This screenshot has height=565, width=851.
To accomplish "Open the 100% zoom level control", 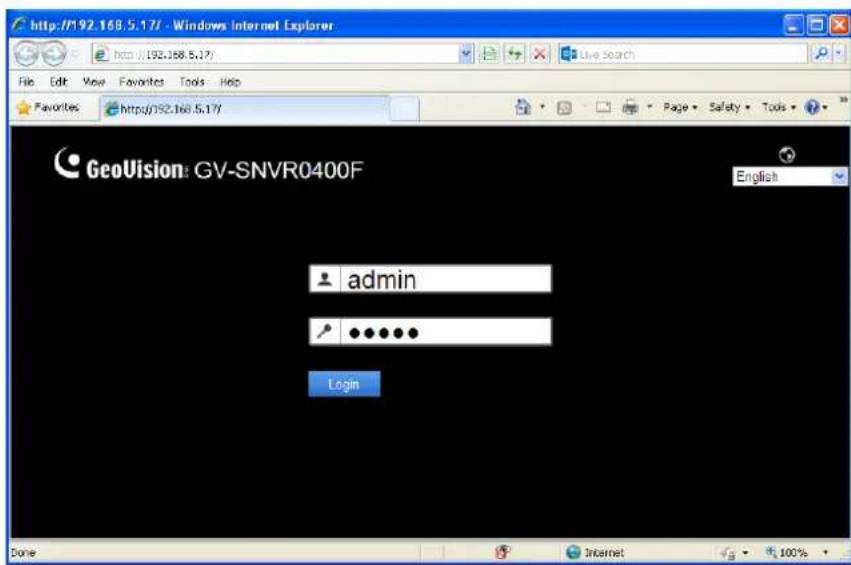I will 797,553.
